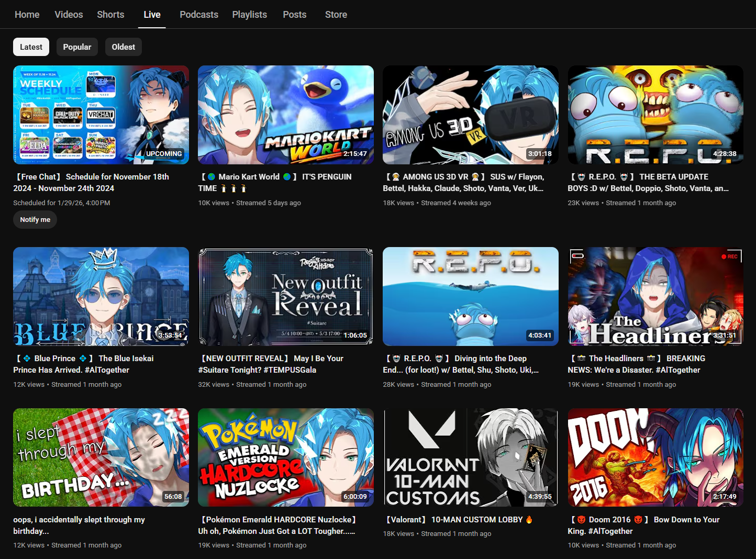Open the Mario Kart World stream thumbnail
Viewport: 756px width, 559px height.
(286, 115)
